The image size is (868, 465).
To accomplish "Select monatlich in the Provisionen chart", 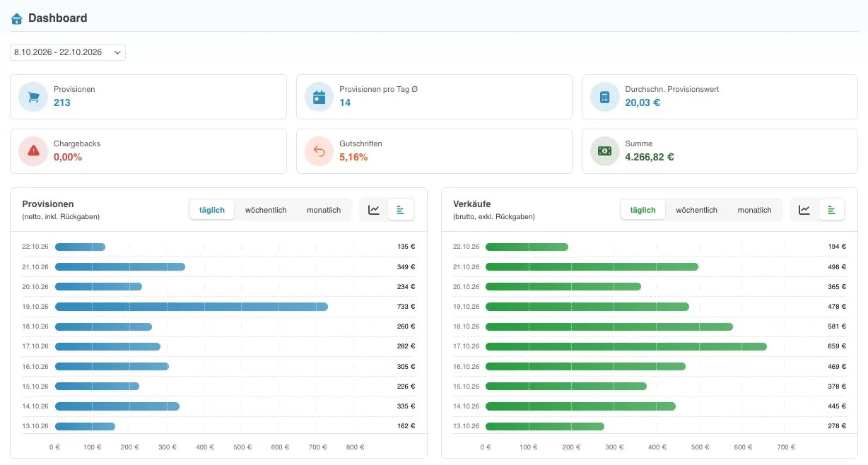I will 324,210.
